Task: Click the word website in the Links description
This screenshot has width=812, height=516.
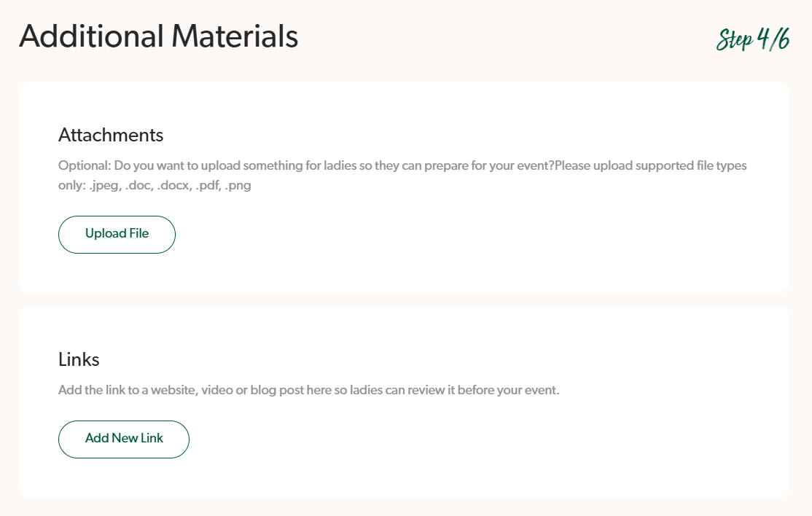Action: point(178,390)
